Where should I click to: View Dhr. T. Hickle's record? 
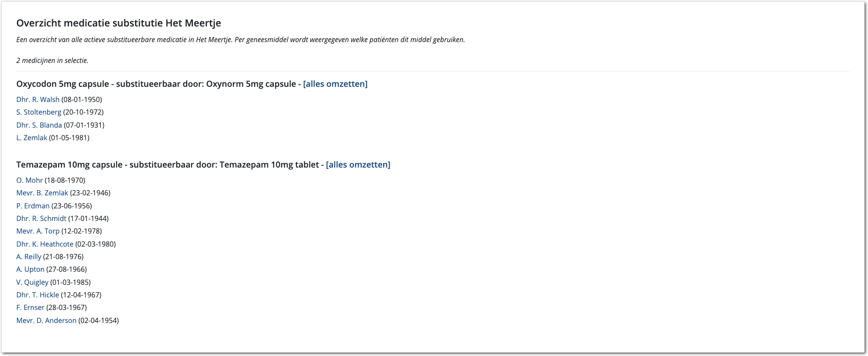[37, 295]
